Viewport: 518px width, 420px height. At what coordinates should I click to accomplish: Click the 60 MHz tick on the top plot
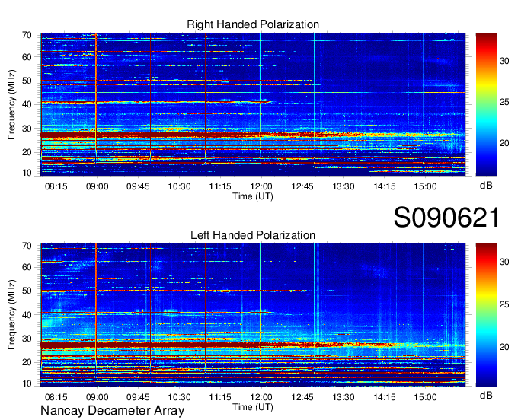tap(27, 57)
